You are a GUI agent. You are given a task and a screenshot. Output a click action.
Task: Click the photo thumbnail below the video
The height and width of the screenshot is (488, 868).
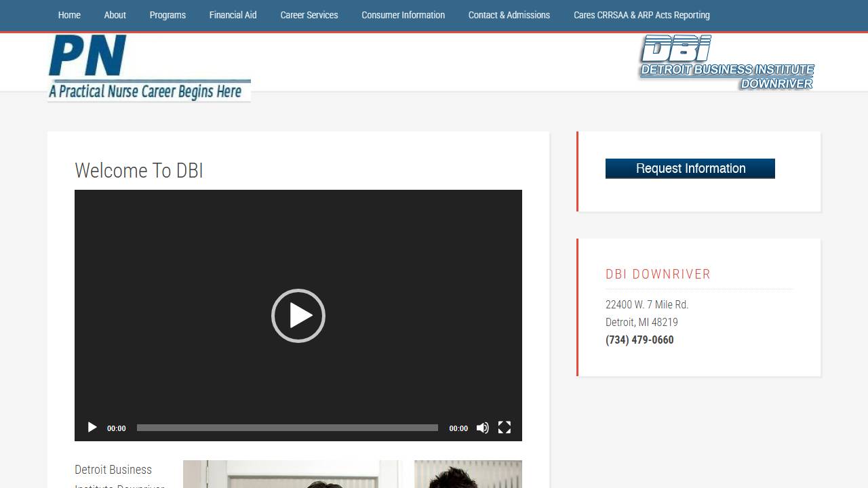click(292, 474)
